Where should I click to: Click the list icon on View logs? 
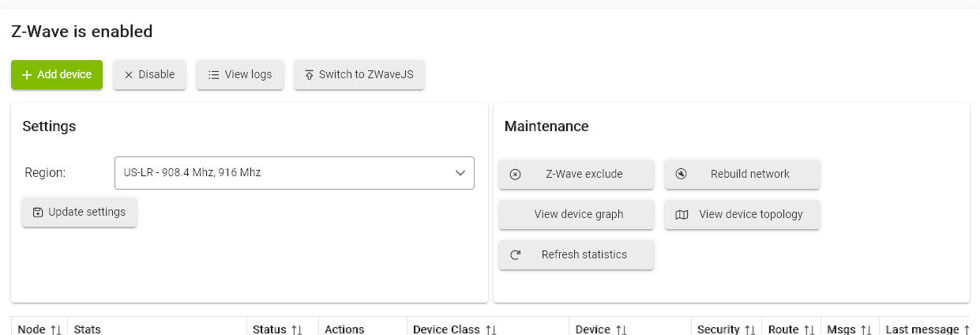213,75
